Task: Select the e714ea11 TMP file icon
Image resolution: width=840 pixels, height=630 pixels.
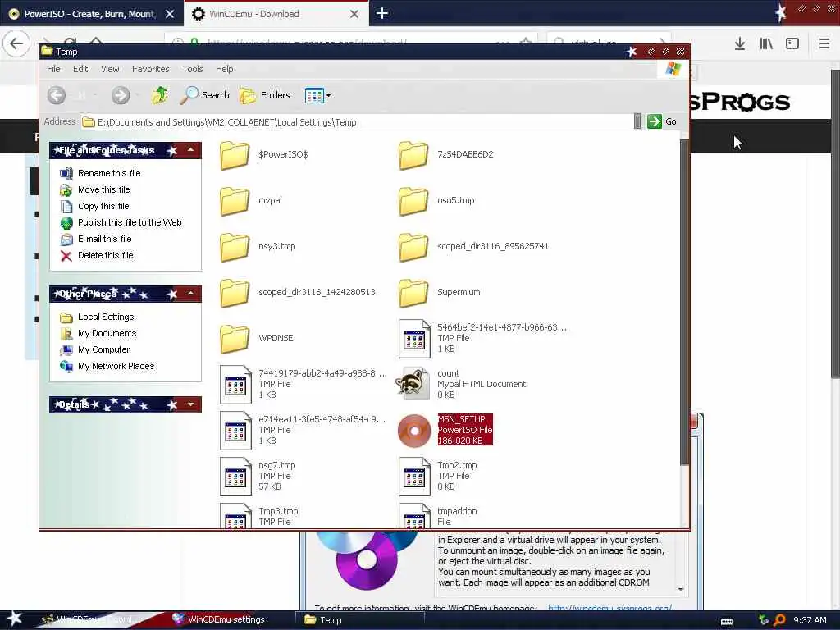Action: click(x=235, y=430)
